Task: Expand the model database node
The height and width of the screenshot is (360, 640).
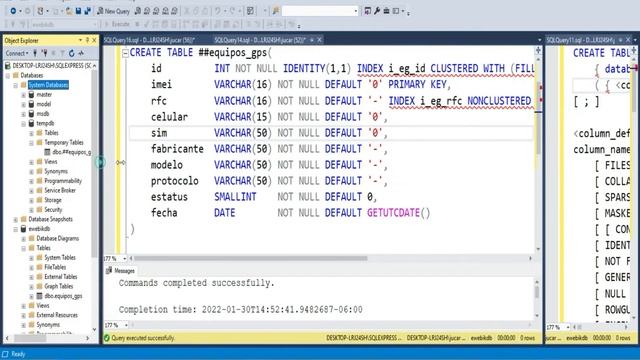Action: [24, 104]
